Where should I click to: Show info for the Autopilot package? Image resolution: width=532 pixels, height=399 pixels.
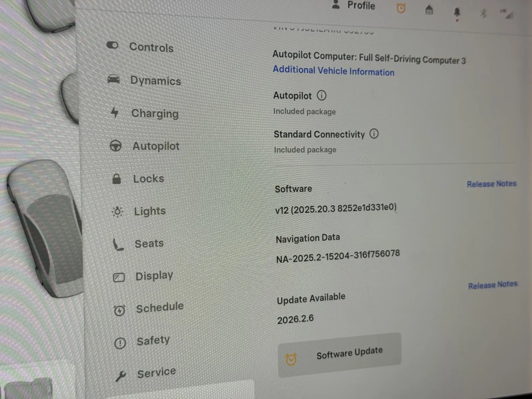(x=322, y=96)
